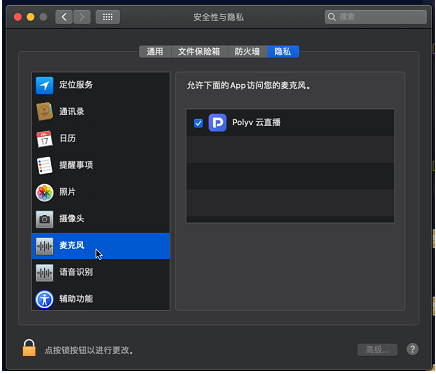
Task: Select the Microphone (麦克风) waveform icon
Action: point(44,246)
